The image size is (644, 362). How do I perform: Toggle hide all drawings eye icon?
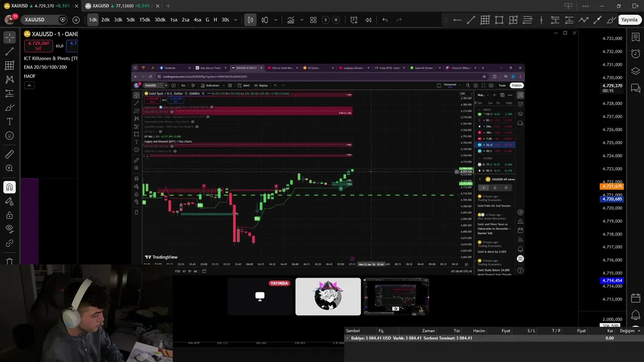pos(10,229)
